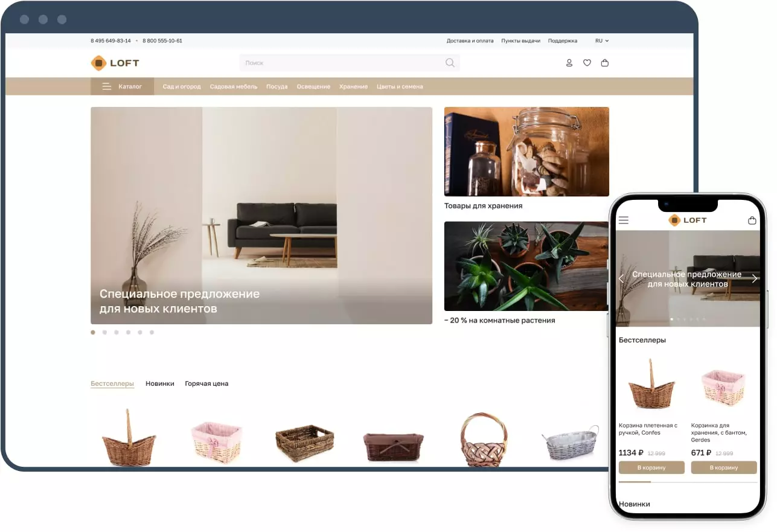The height and width of the screenshot is (532, 777).
Task: Click the LOFT logo on phone
Action: coord(688,220)
